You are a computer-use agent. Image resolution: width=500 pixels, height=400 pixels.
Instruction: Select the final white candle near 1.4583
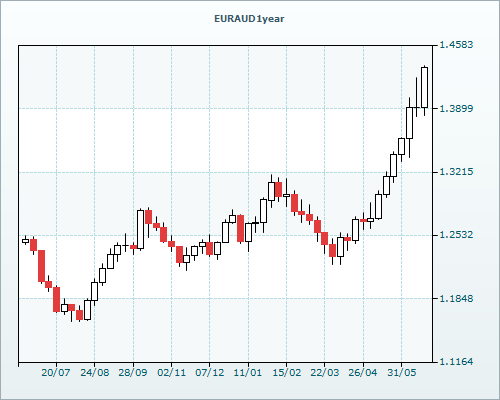tap(424, 87)
